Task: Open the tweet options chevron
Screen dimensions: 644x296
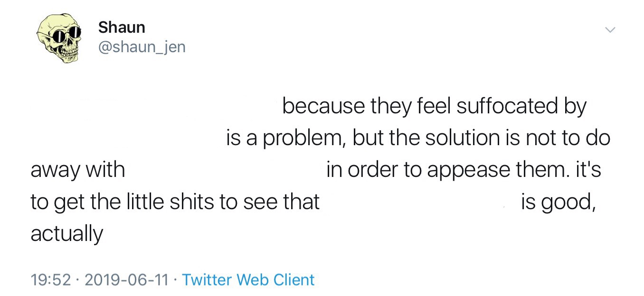Action: tap(610, 30)
